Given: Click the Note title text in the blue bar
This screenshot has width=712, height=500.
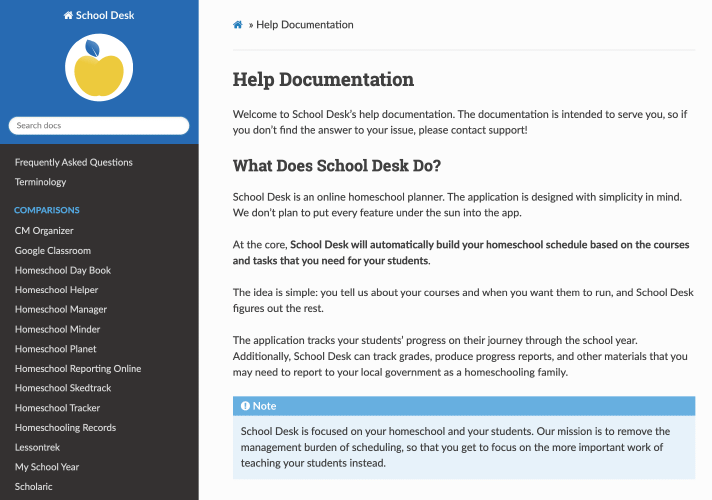Looking at the screenshot, I should tap(264, 406).
